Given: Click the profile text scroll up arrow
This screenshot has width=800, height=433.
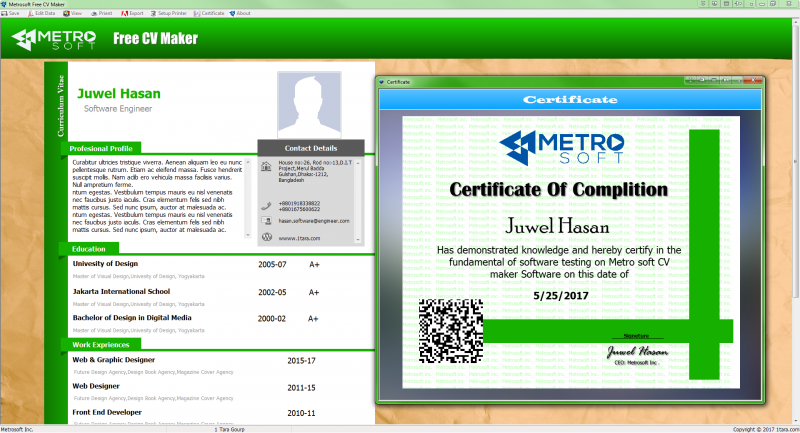Looking at the screenshot, I should [x=248, y=162].
